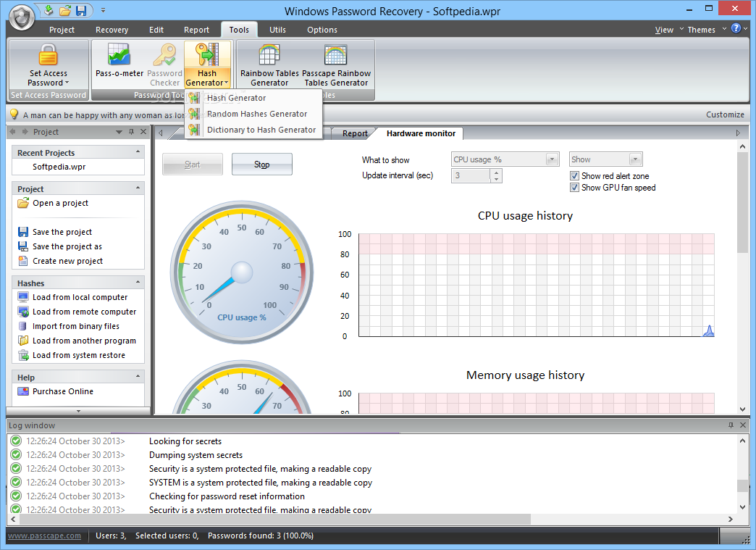756x550 pixels.
Task: Click the Hash Generator ribbon icon
Action: [207, 54]
